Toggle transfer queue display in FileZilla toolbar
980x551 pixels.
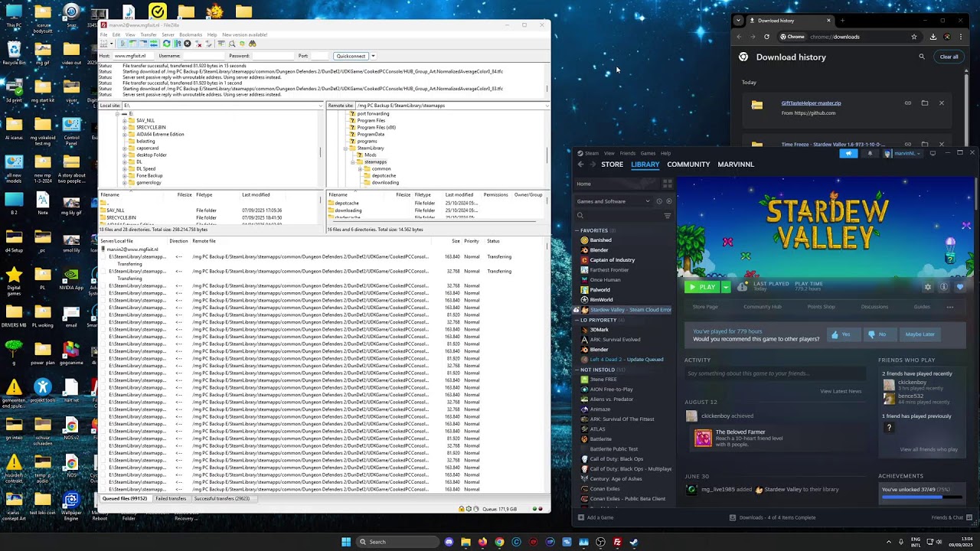[154, 44]
